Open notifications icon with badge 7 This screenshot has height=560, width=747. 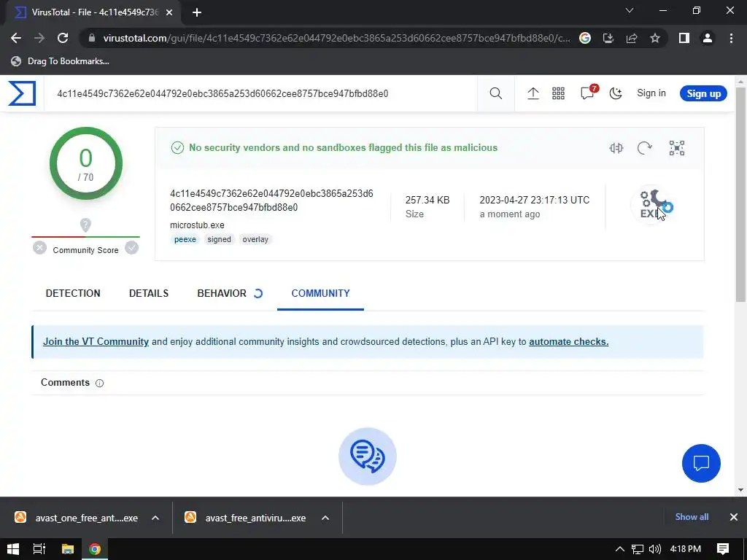click(x=589, y=93)
